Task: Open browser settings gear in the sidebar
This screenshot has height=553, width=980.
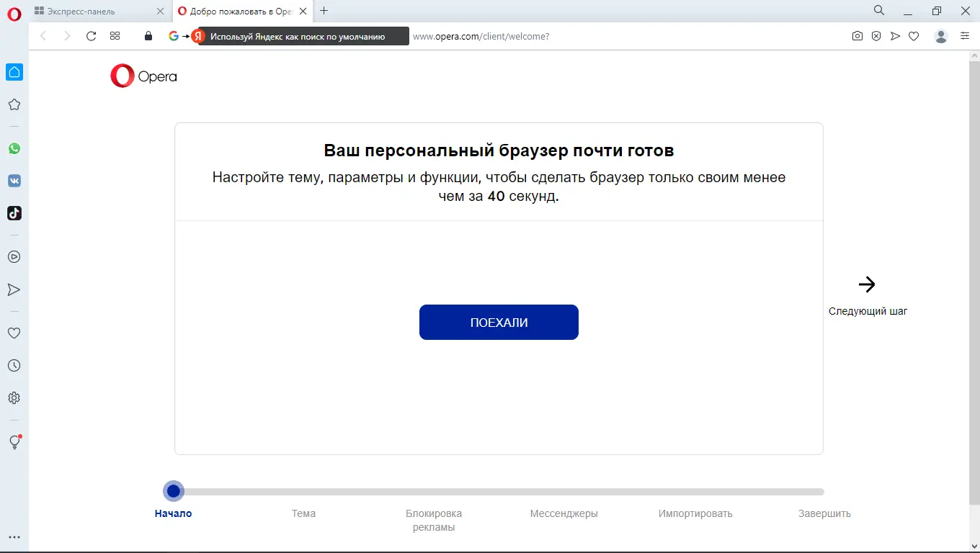Action: point(14,397)
